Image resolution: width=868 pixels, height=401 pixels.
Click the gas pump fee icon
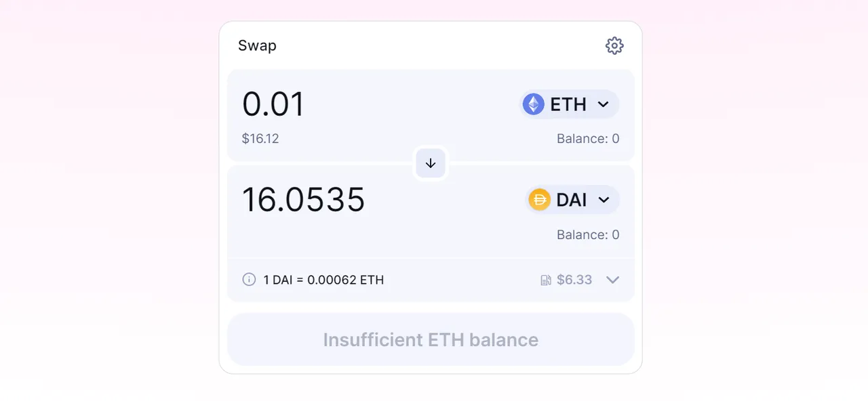coord(546,280)
